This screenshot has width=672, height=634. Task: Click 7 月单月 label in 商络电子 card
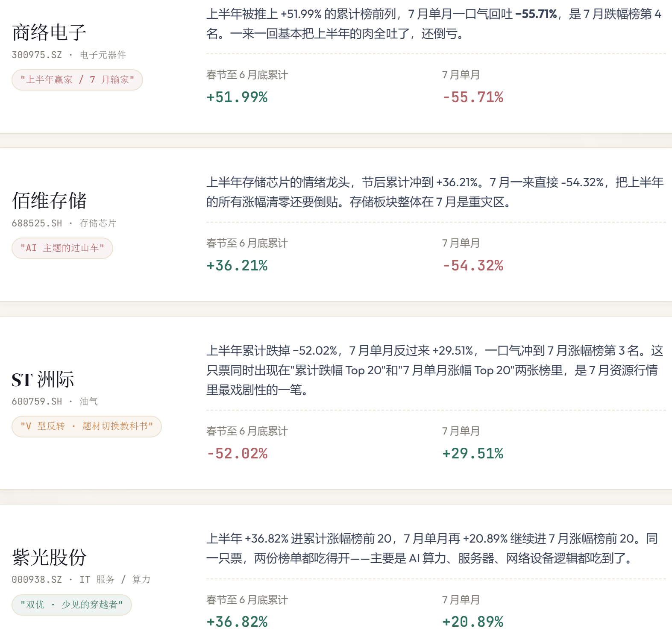point(461,75)
